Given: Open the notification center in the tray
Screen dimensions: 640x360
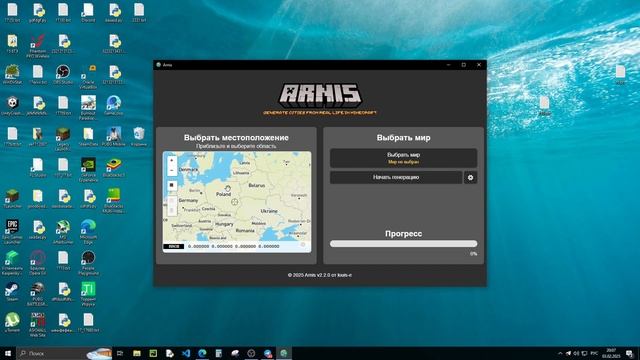Looking at the screenshot, I should 629,353.
